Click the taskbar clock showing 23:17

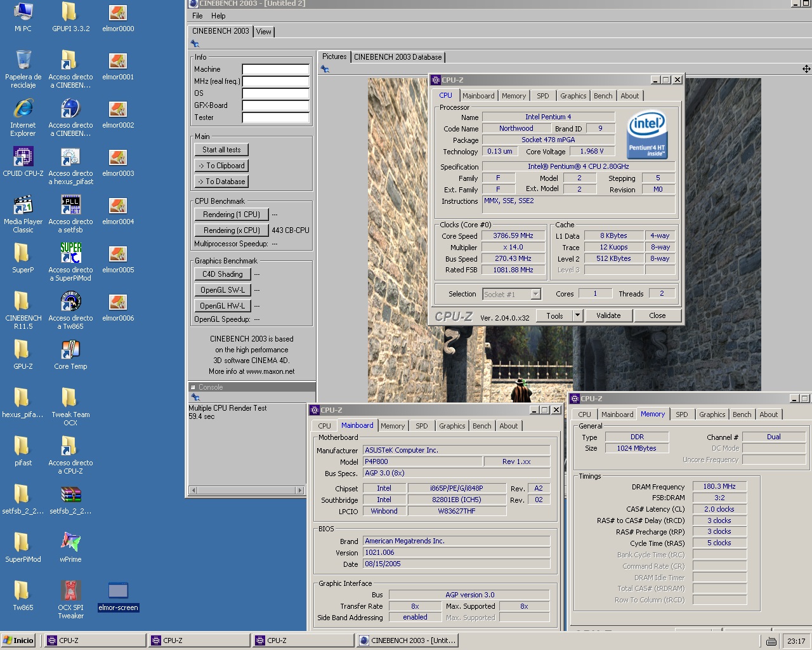[796, 641]
